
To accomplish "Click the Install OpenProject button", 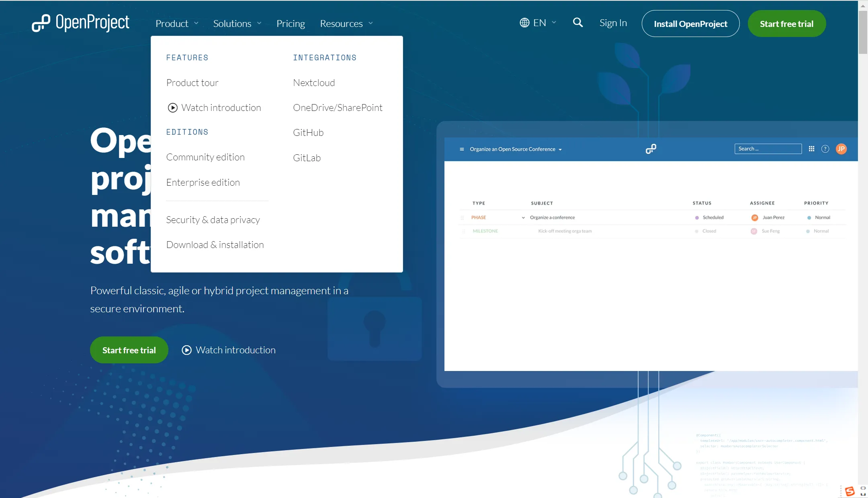I will point(690,24).
